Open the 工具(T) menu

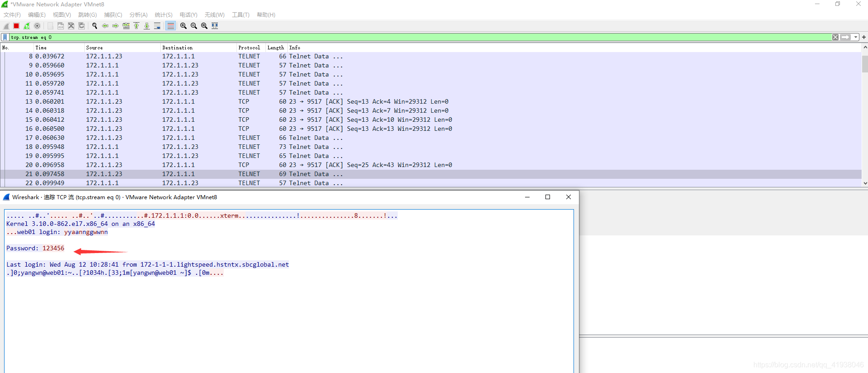(241, 15)
